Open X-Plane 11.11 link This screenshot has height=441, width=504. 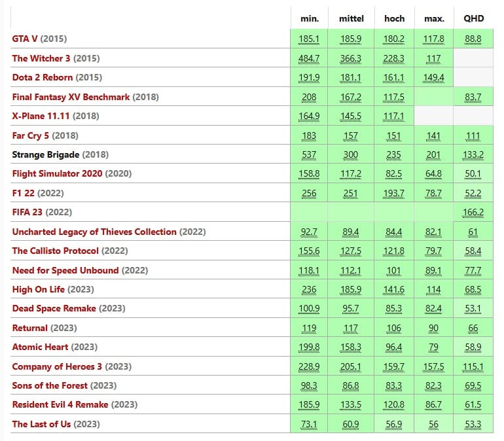click(x=41, y=116)
